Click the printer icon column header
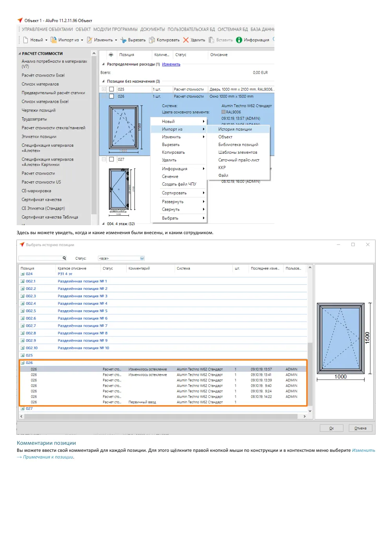Image resolution: width=392 pixels, height=555 pixels. 111,55
